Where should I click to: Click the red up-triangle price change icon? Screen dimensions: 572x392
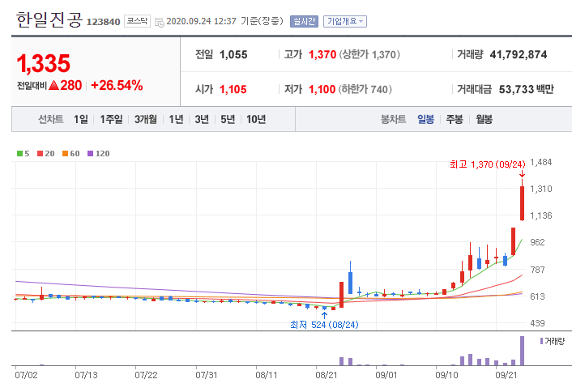coord(53,85)
